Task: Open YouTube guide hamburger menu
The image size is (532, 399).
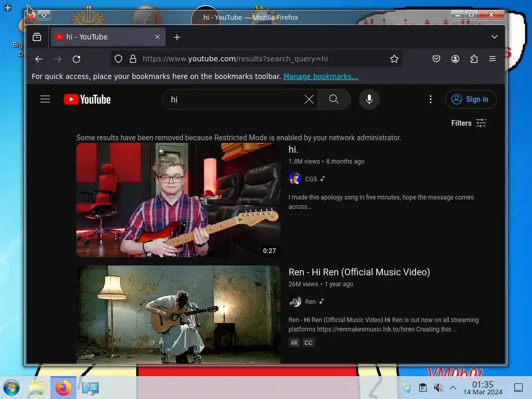Action: (x=45, y=99)
